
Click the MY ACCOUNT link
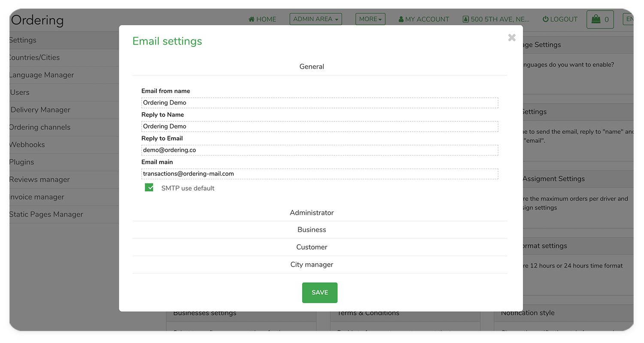click(424, 19)
